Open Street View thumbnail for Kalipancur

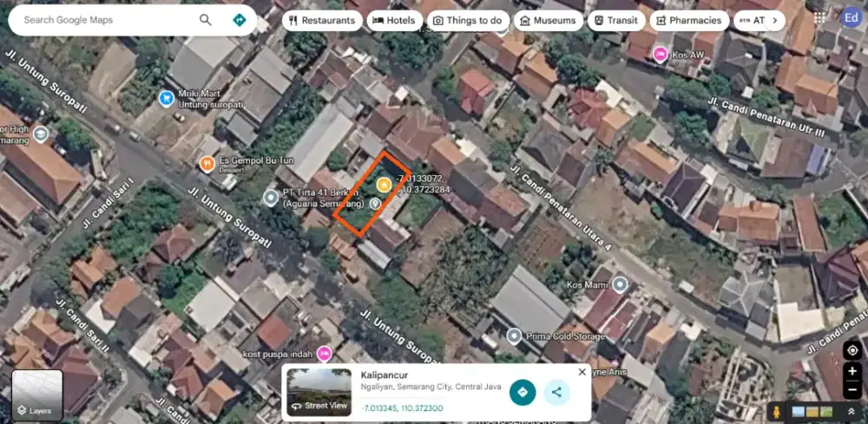(x=319, y=392)
